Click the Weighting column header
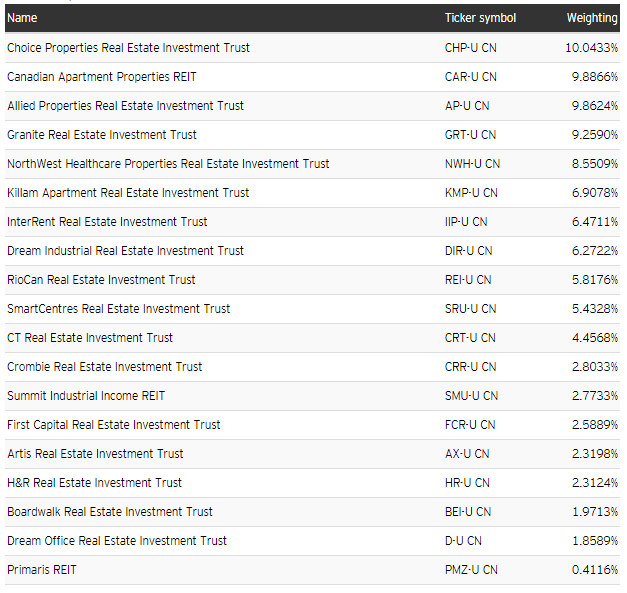Image resolution: width=627 pixels, height=593 pixels. click(x=592, y=18)
